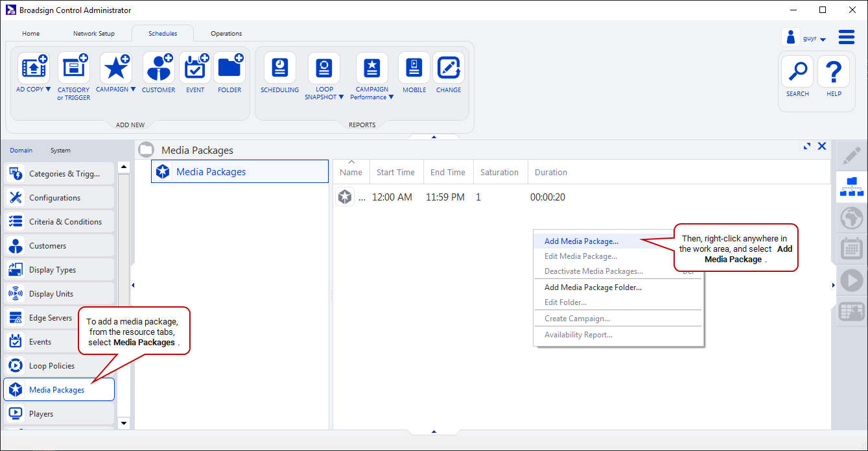Click the calendar icon in right sidebar

tap(851, 249)
